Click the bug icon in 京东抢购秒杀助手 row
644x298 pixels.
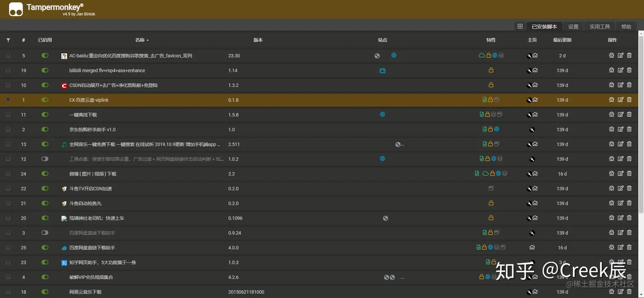[x=612, y=129]
